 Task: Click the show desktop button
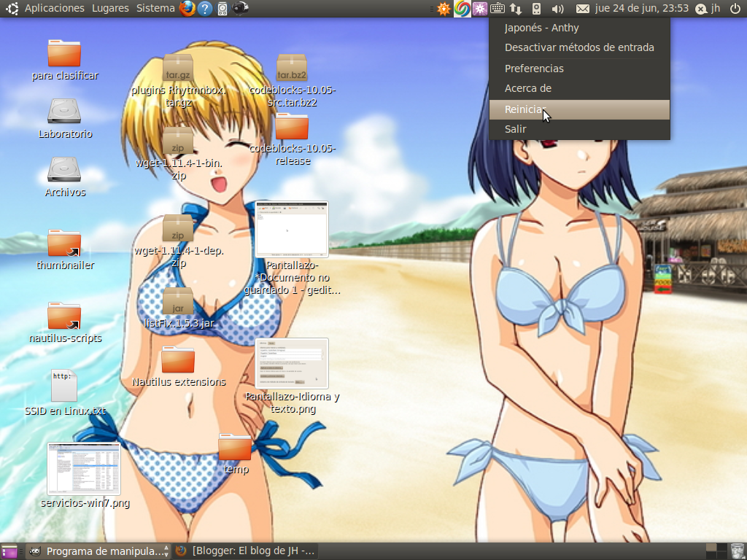coord(9,551)
